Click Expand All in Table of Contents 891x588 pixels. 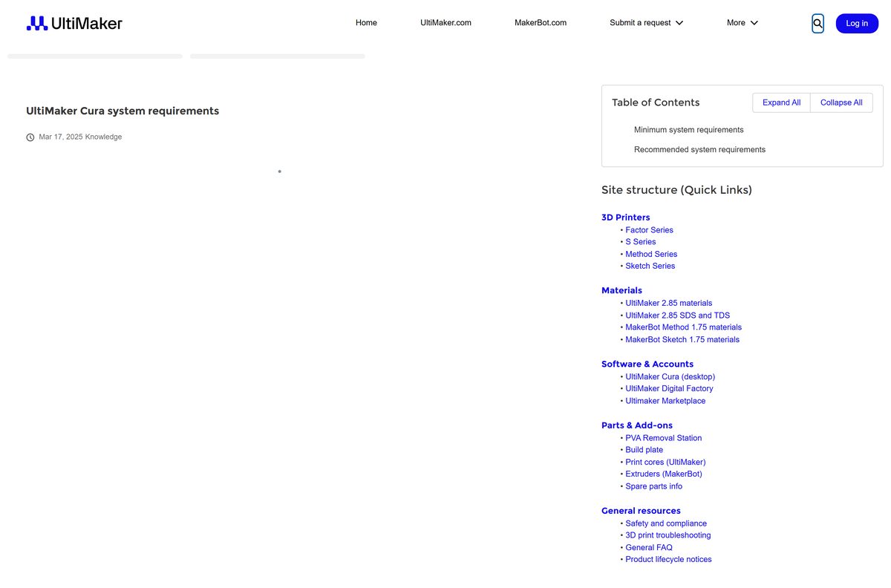point(781,102)
